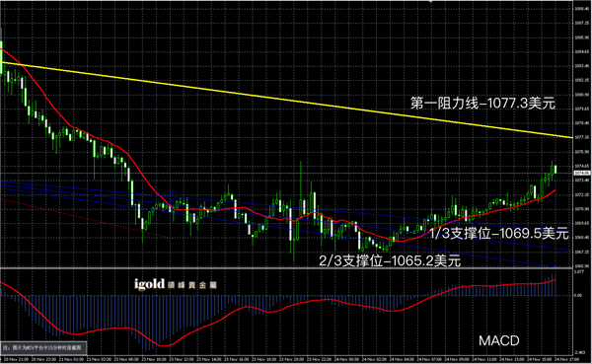Click the latest white candlestick at chart right edge
Viewport: 592px width, 364px height.
[x=555, y=169]
